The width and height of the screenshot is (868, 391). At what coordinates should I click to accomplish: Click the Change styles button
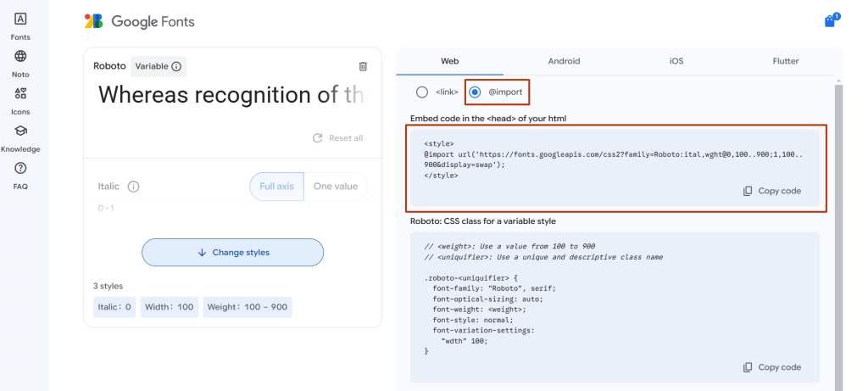(232, 253)
